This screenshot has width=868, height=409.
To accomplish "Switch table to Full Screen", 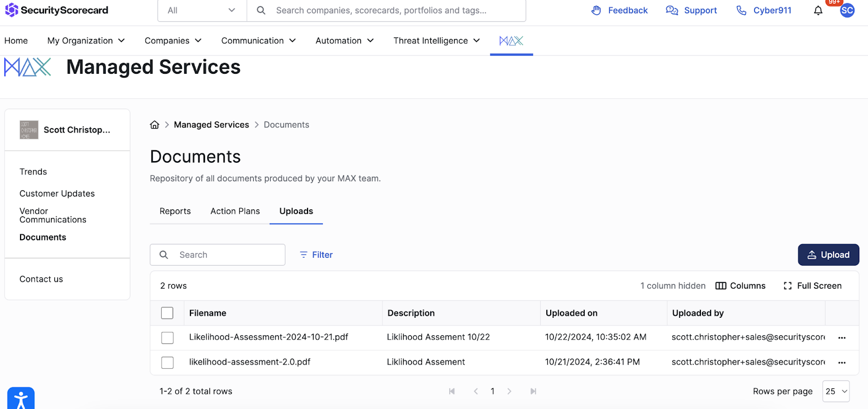I will (x=813, y=286).
